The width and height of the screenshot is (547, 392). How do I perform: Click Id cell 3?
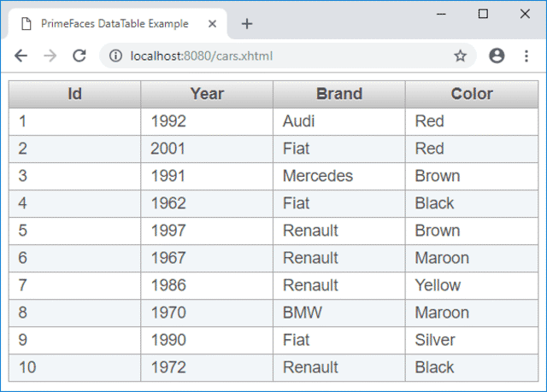(74, 176)
